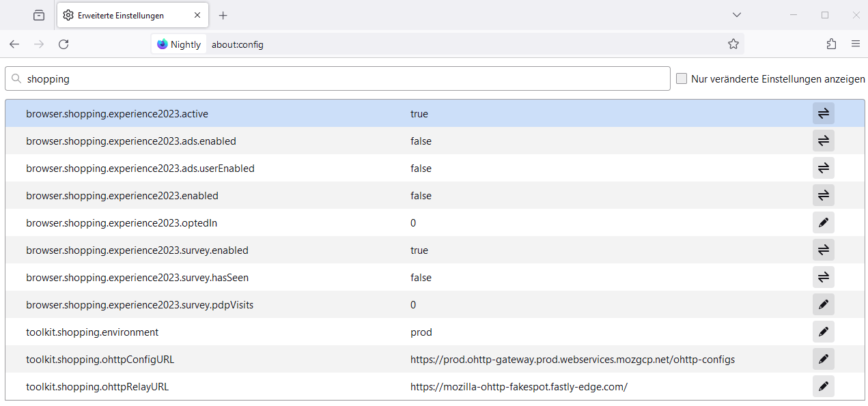Reload the about:config page
Image resolution: width=868 pixels, height=406 pixels.
(64, 44)
